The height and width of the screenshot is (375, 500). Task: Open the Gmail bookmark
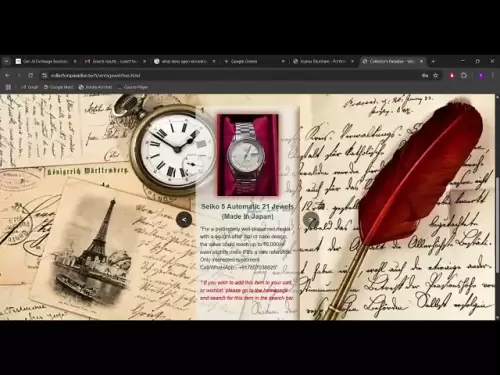(30, 87)
